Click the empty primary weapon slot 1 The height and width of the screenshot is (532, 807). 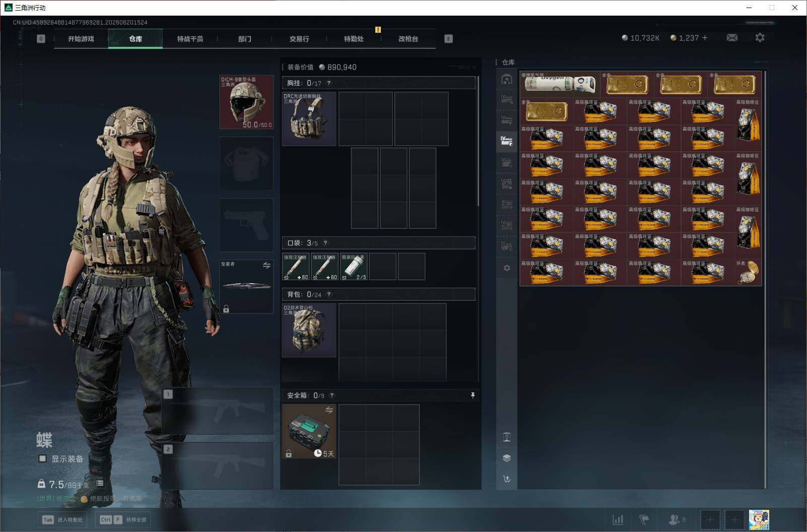[x=218, y=411]
